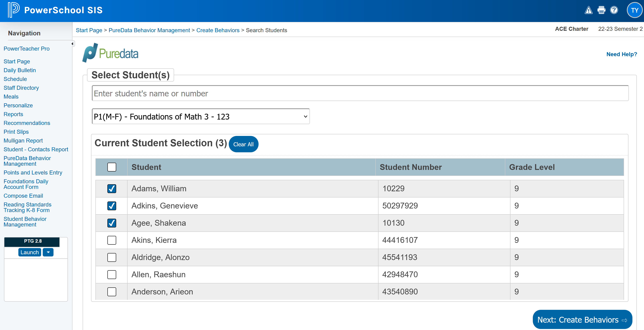644x330 pixels.
Task: Go to Create Behaviors breadcrumb
Action: coord(218,30)
